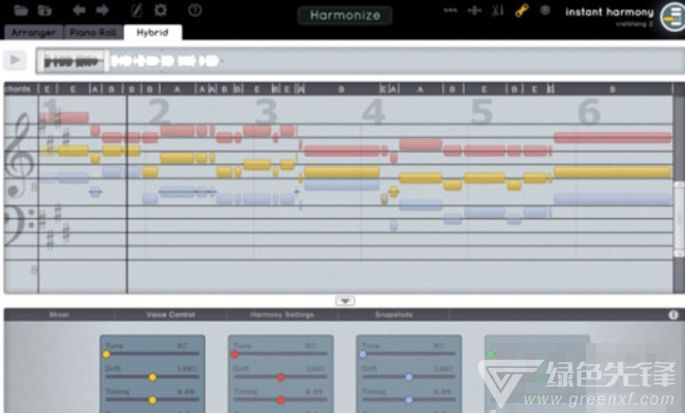Switch to the Piano Roll tab

(x=93, y=32)
